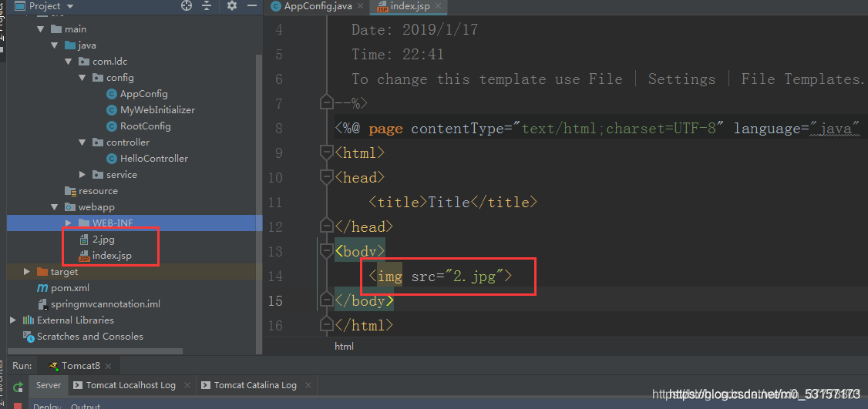Image resolution: width=868 pixels, height=409 pixels.
Task: Select the pom.xml file
Action: [69, 288]
